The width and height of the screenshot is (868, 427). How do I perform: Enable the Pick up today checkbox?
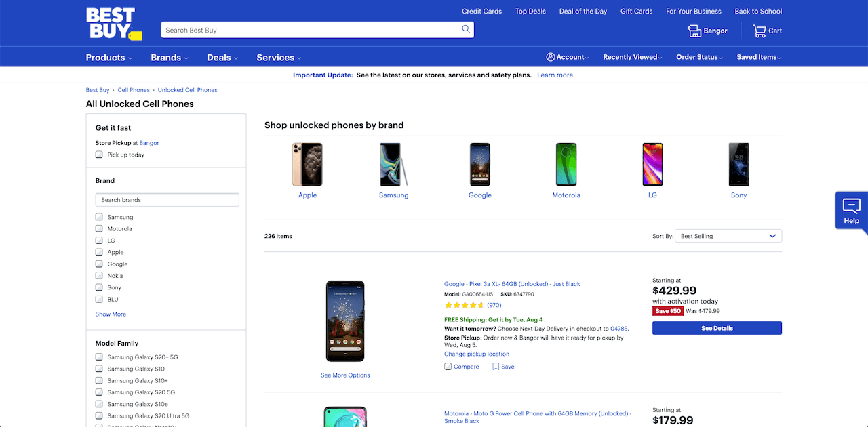coord(98,155)
